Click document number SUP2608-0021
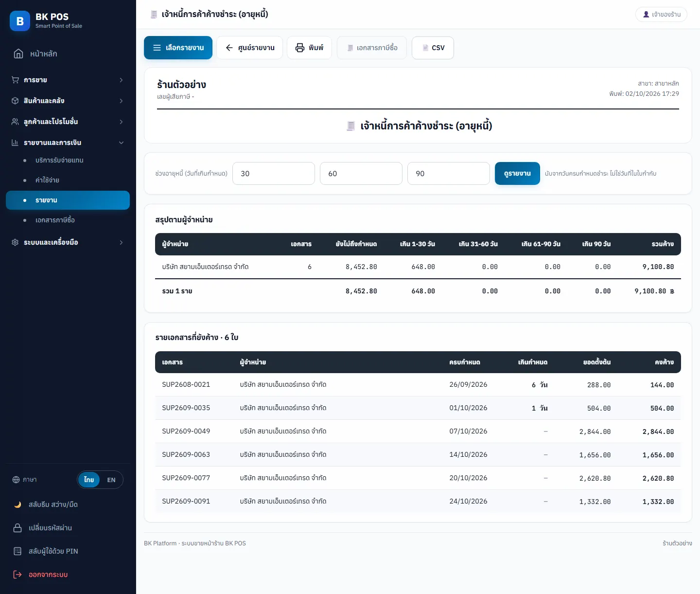Image resolution: width=700 pixels, height=594 pixels. [186, 384]
